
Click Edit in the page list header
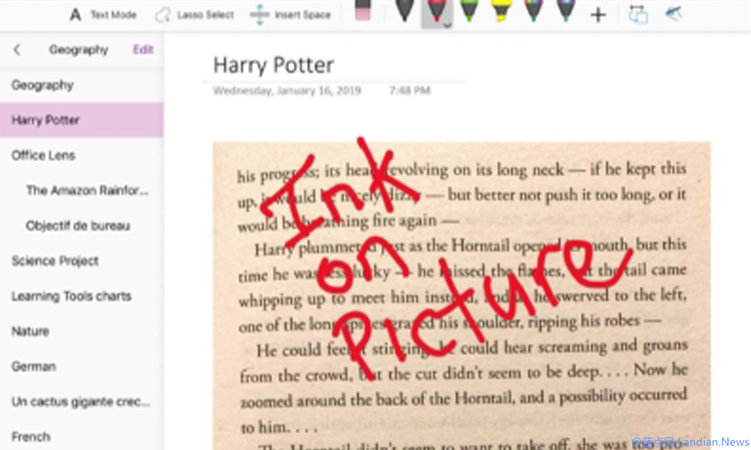click(x=143, y=49)
